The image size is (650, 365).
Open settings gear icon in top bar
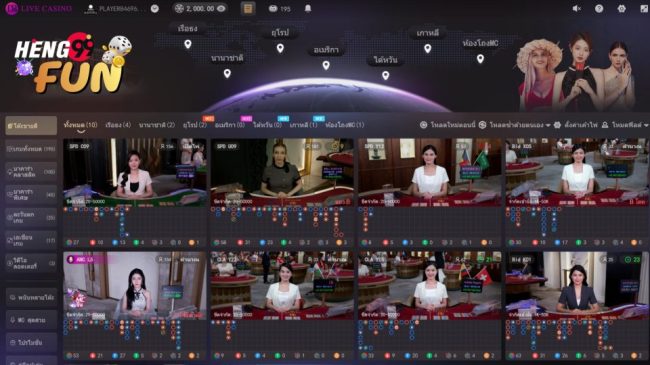(x=621, y=9)
